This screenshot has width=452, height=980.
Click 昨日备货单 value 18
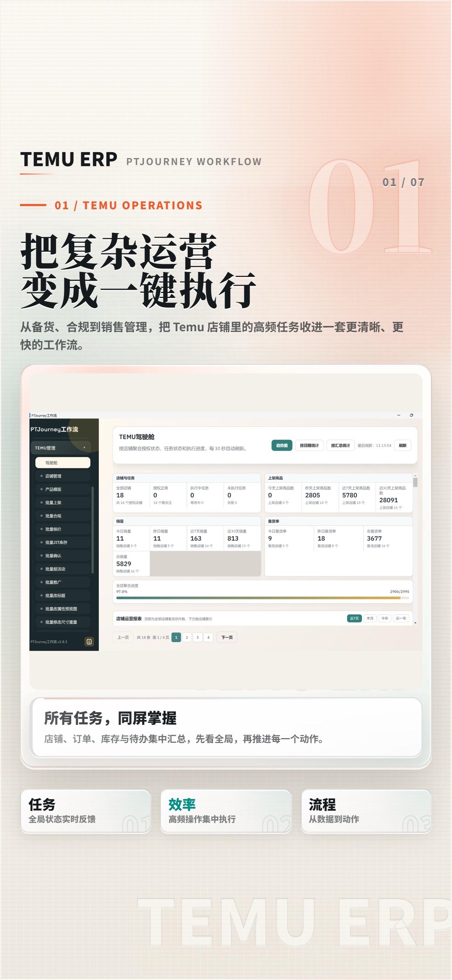(321, 538)
